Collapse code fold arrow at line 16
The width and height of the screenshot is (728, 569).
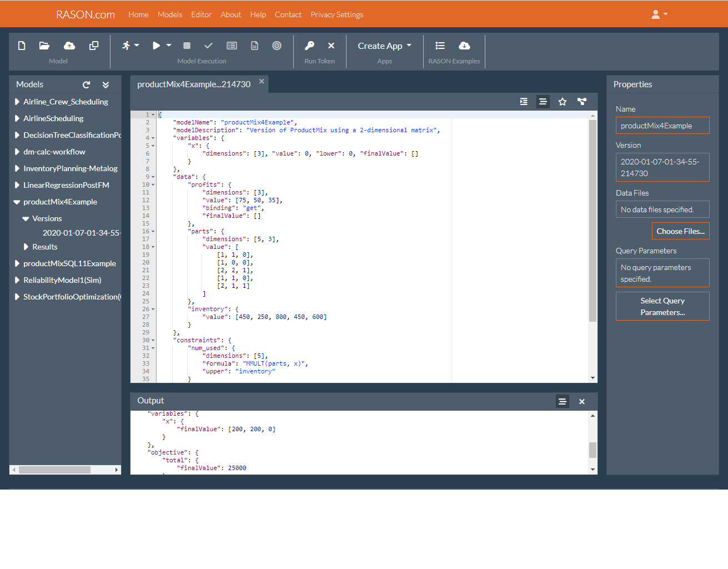(153, 232)
